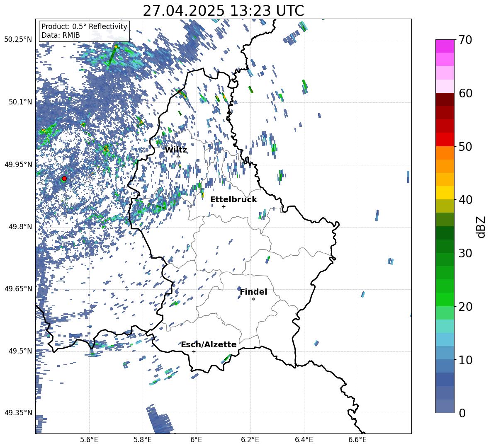Image resolution: width=491 pixels, height=448 pixels.
Task: Click the 20 tick on the colorbar
Action: tap(465, 306)
